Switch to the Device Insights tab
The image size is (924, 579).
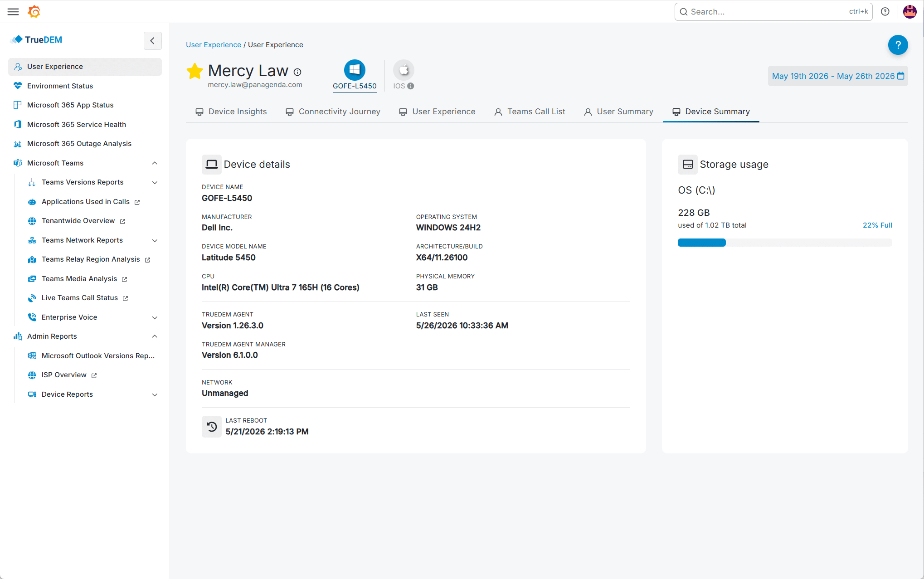coord(231,112)
